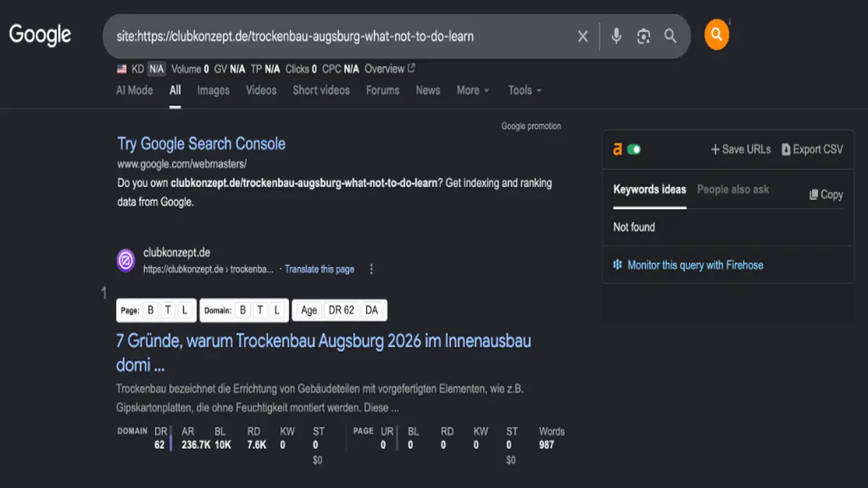Viewport: 868px width, 488px height.
Task: Click the Domain T metric button
Action: coord(260,310)
